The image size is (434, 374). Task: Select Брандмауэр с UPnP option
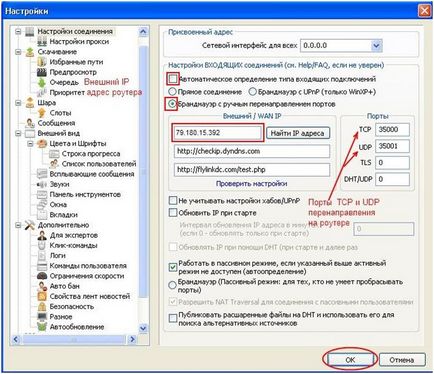(253, 92)
